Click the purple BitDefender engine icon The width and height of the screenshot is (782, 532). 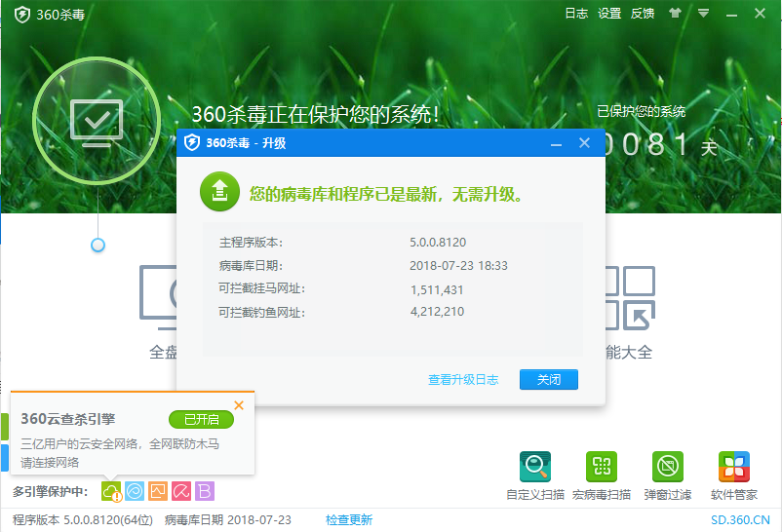205,491
